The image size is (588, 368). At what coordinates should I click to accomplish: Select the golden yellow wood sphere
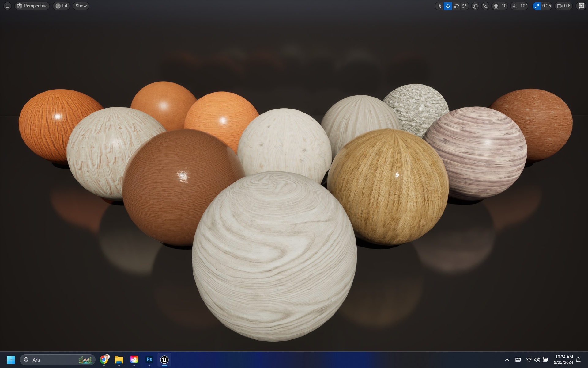click(x=388, y=187)
